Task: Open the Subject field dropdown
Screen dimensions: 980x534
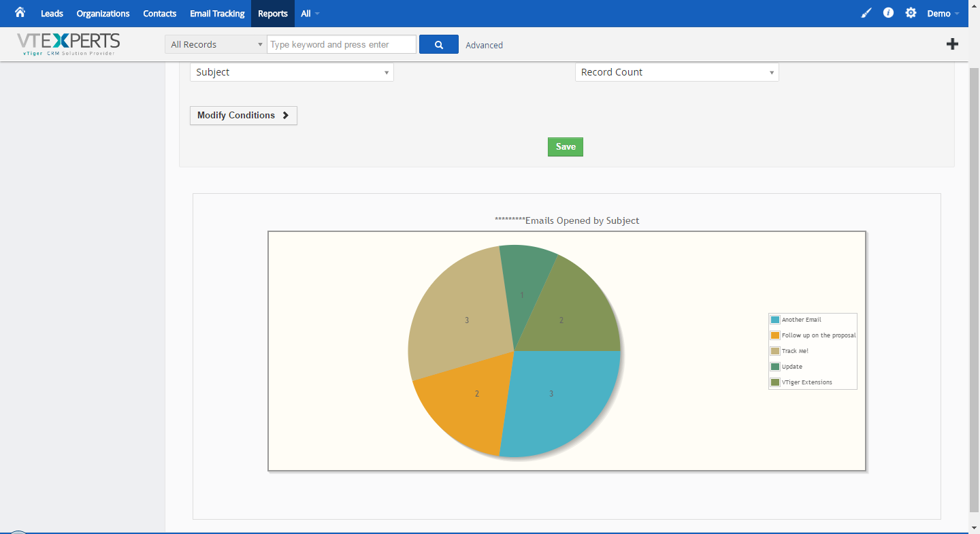Action: (x=292, y=72)
